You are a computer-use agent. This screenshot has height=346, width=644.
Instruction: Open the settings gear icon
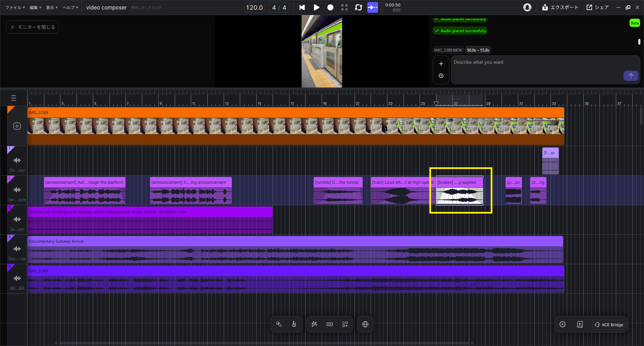562,324
